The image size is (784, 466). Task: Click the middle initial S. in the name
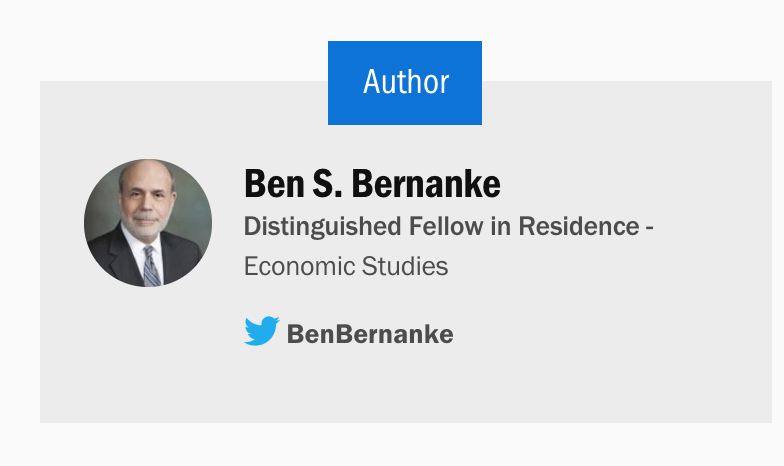point(328,184)
